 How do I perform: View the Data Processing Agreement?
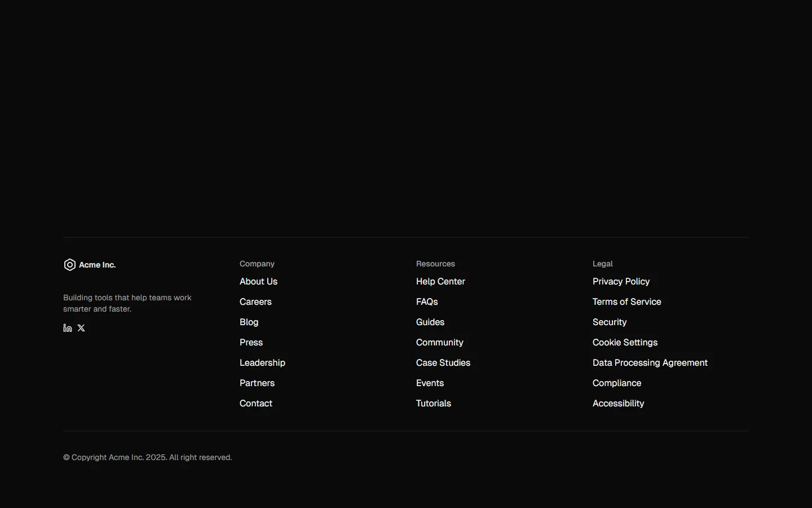[650, 362]
